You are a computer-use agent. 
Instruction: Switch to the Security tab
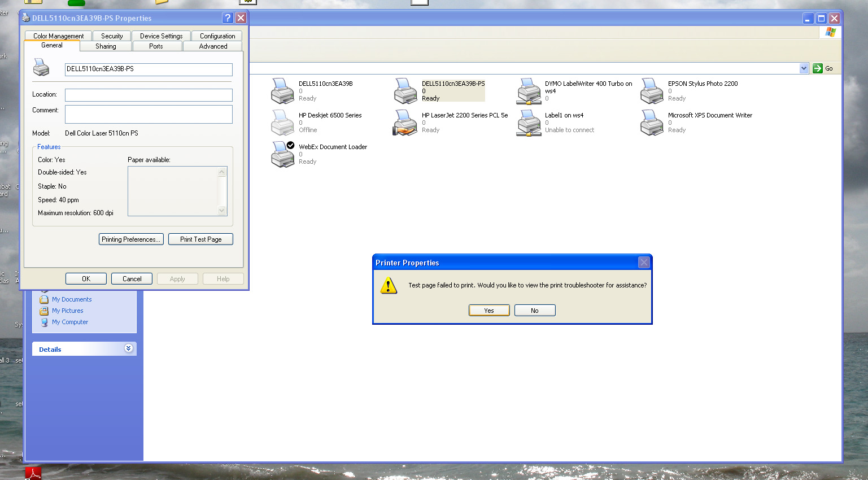pos(112,36)
